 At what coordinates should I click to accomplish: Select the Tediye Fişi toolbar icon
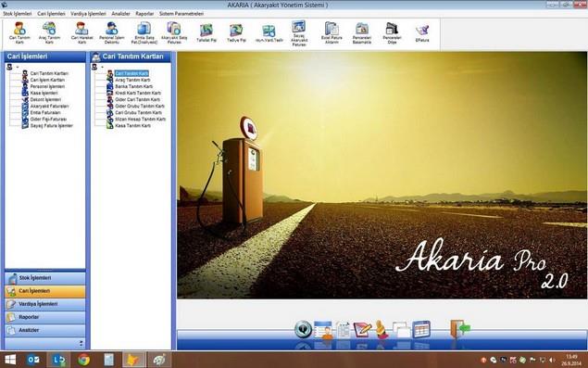tap(236, 32)
